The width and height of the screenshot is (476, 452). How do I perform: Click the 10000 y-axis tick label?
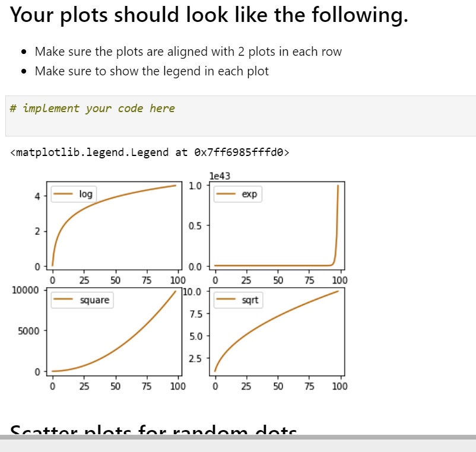[x=25, y=290]
